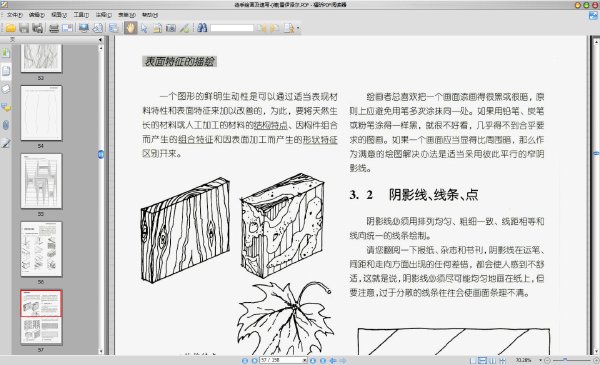
Task: Go back to the previous view
Action: click(x=333, y=360)
